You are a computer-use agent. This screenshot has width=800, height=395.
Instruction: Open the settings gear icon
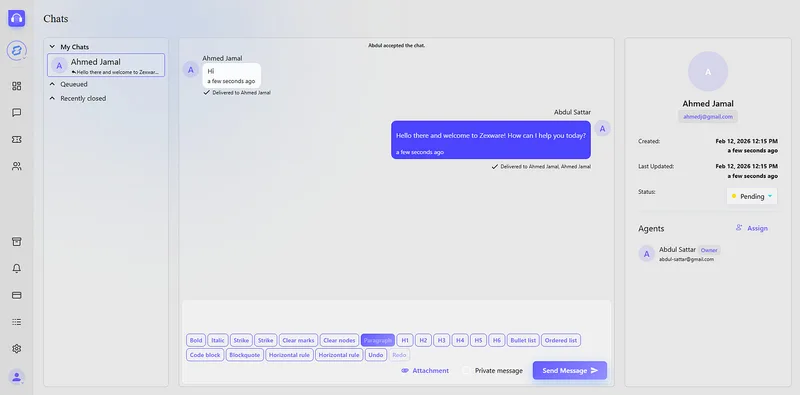[16, 349]
